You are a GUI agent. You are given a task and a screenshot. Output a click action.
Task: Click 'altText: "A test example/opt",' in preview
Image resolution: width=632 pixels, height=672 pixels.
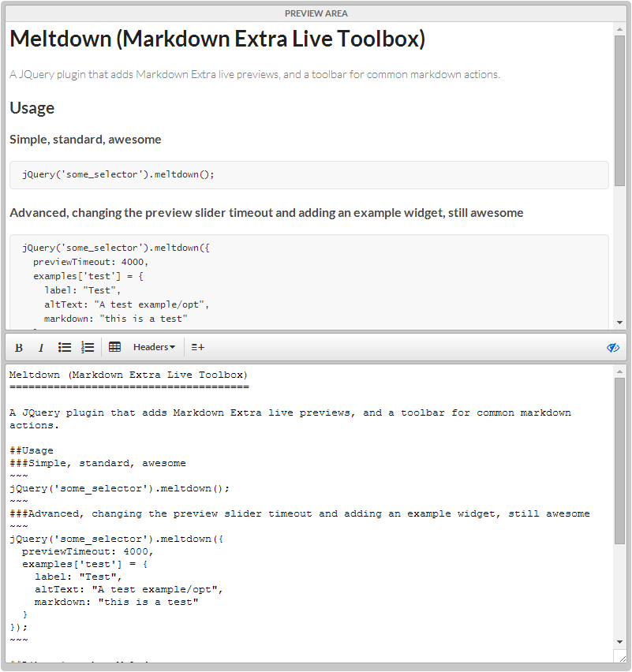(x=126, y=304)
